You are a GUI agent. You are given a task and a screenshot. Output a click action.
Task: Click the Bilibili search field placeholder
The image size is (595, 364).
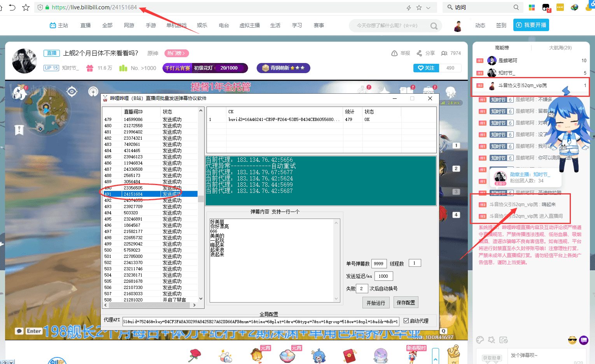point(387,26)
